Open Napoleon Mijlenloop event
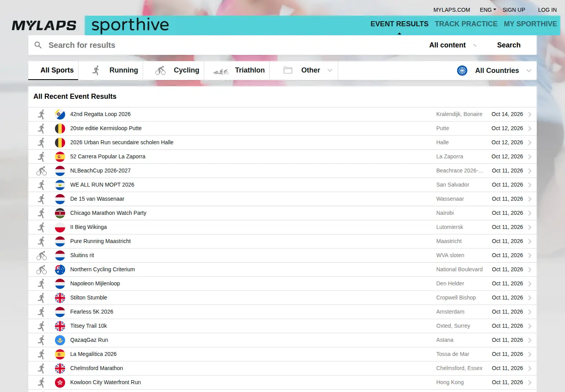This screenshot has width=565, height=392. pyautogui.click(x=282, y=284)
